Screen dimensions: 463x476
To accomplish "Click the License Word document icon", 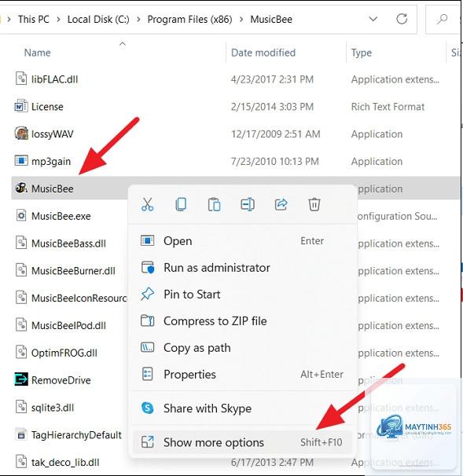I will pyautogui.click(x=21, y=106).
